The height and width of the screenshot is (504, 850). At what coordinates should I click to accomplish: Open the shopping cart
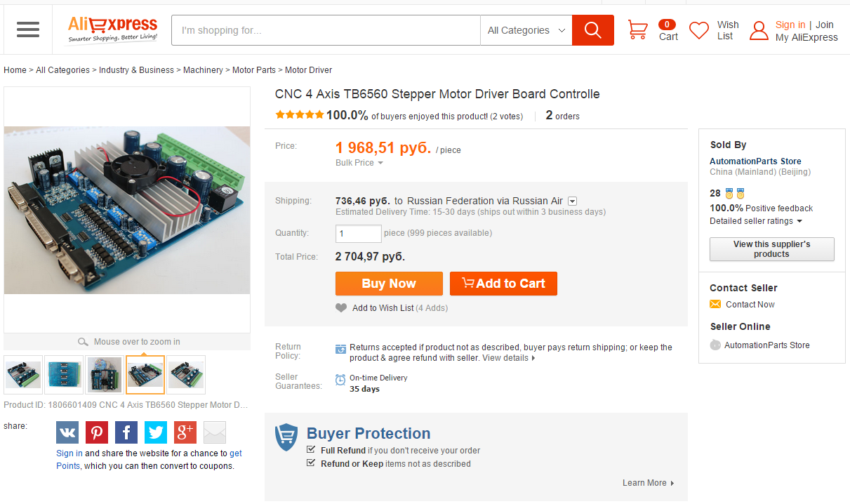coord(637,30)
